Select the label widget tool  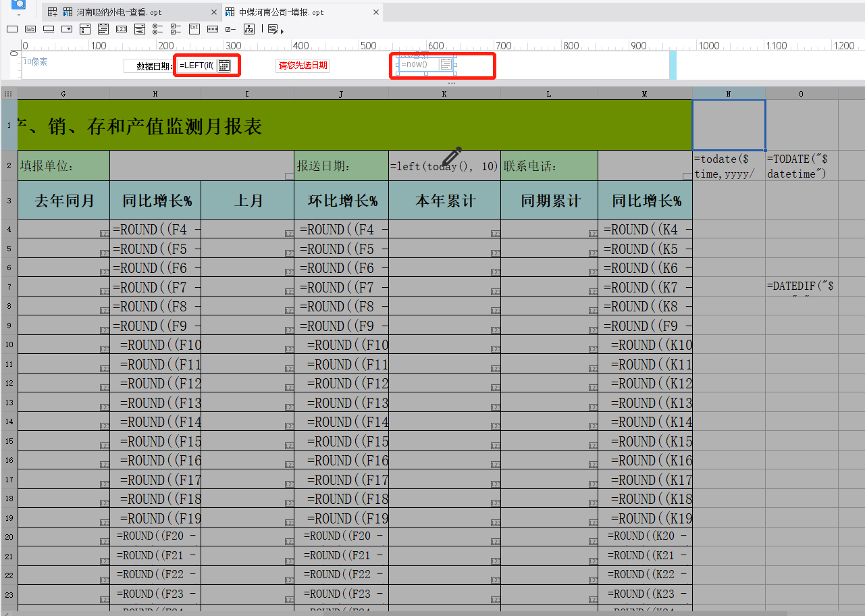[x=30, y=29]
